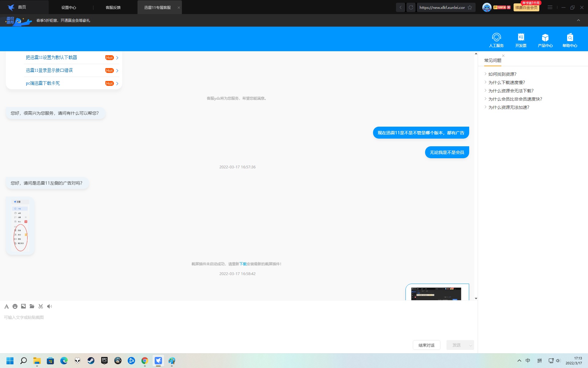
Task: Click the 结束对话 button
Action: point(426,345)
